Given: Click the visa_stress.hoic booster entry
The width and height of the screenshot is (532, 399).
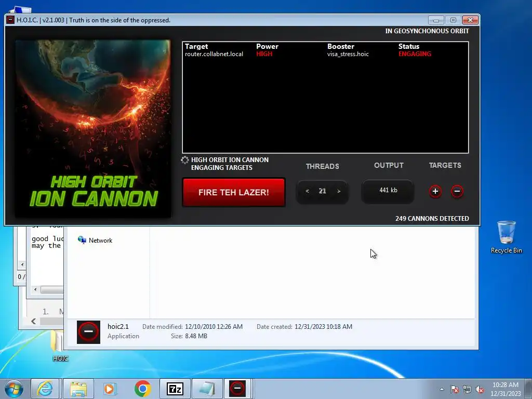Looking at the screenshot, I should coord(348,54).
